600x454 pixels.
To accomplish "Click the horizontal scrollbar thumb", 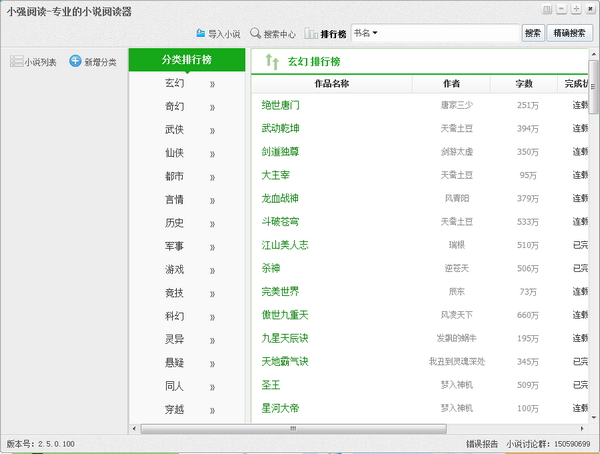I will click(290, 429).
